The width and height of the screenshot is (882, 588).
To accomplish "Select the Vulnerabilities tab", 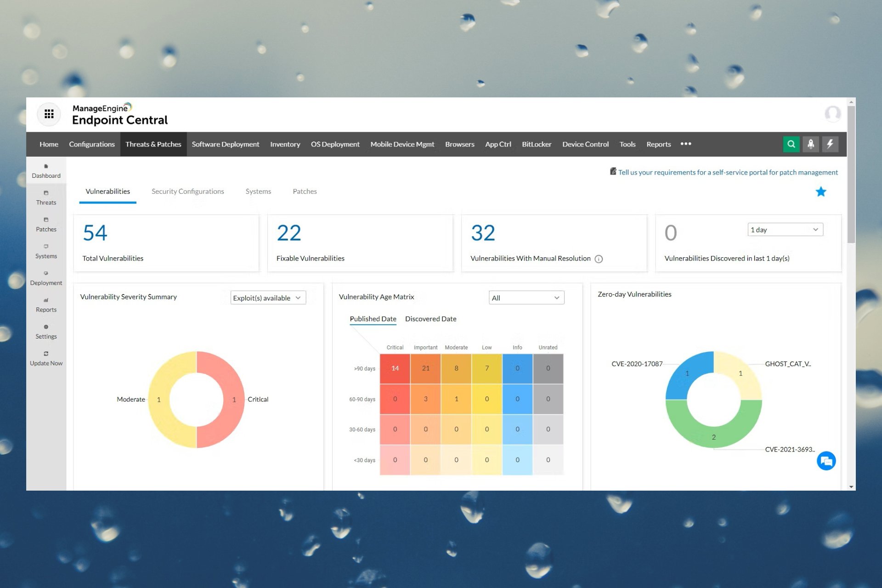I will 107,192.
